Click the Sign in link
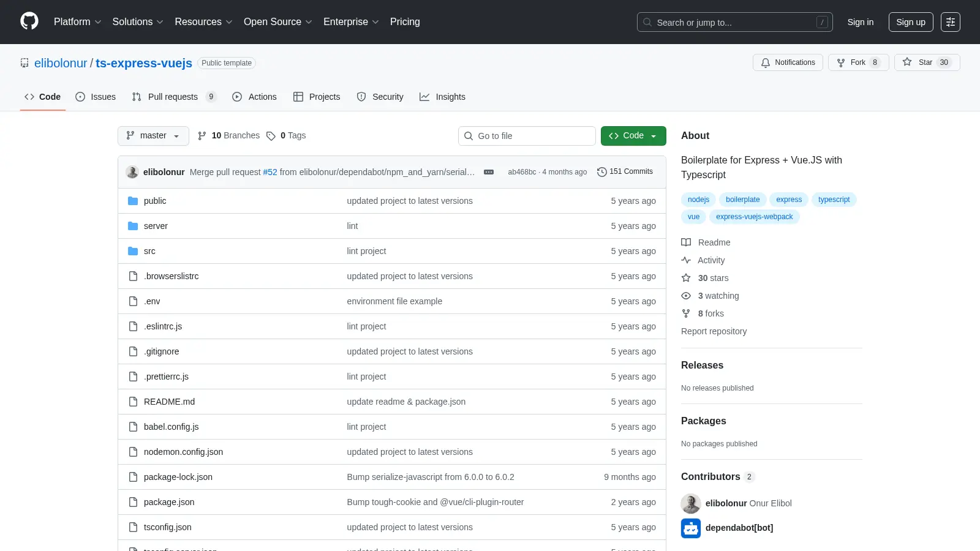 pos(861,22)
